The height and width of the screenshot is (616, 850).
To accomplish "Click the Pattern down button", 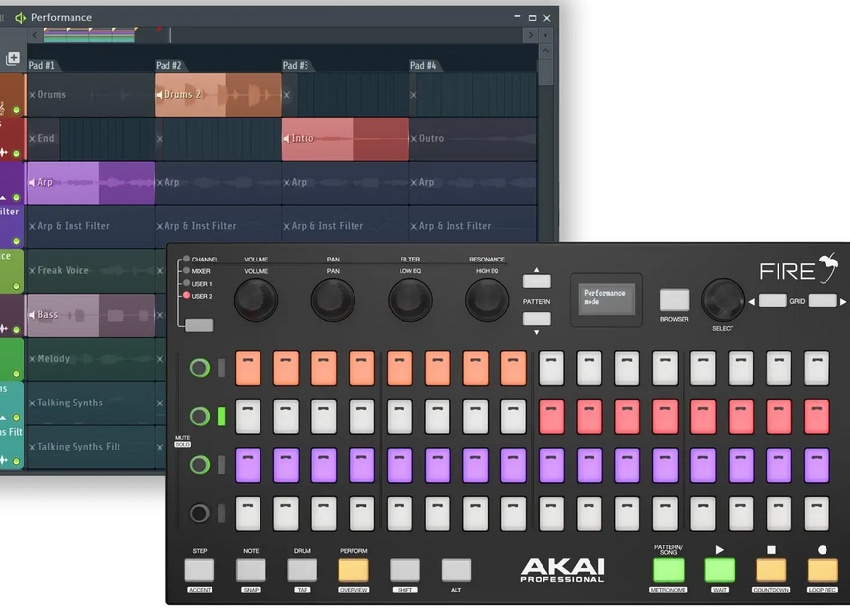I will click(537, 319).
